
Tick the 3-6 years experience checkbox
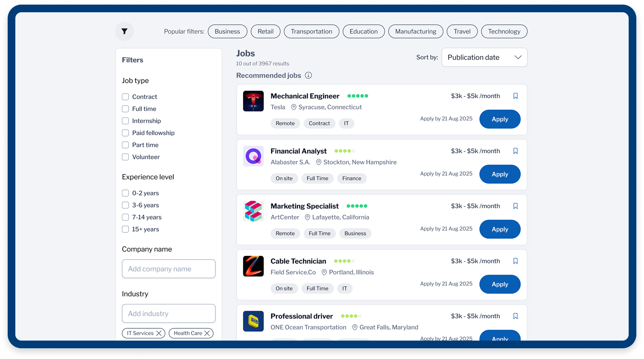click(125, 205)
